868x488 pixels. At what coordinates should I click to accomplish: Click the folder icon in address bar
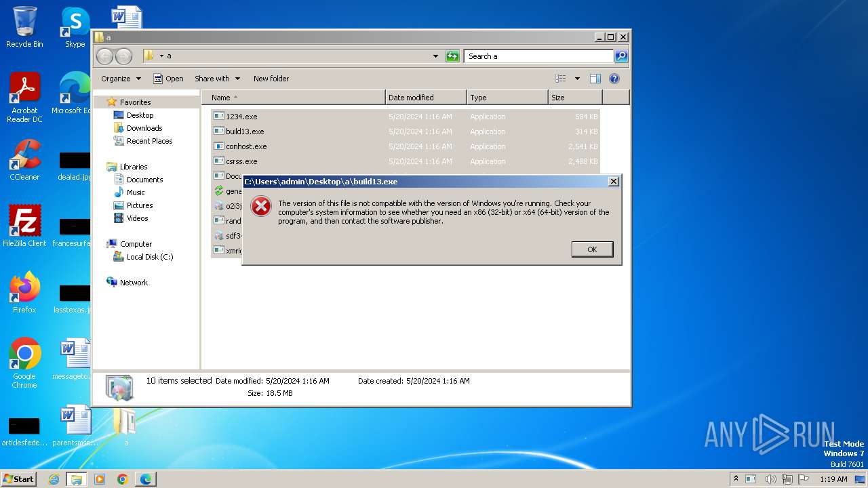149,56
